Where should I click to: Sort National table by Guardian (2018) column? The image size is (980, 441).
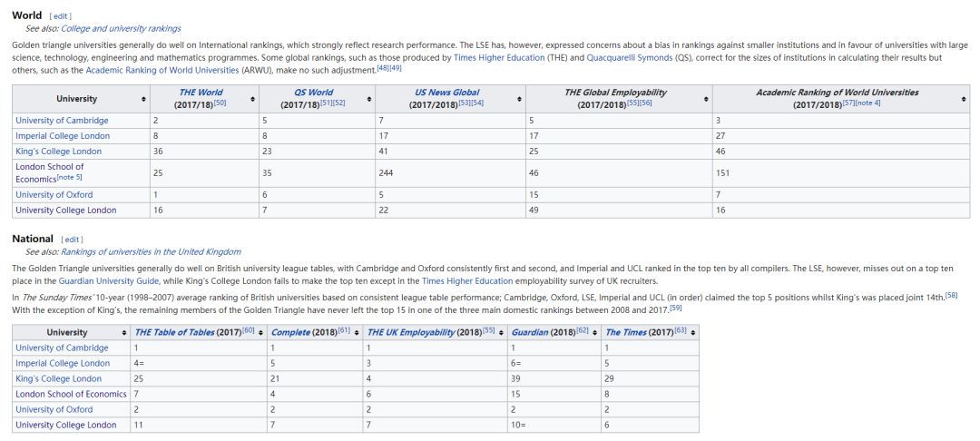[x=597, y=333]
